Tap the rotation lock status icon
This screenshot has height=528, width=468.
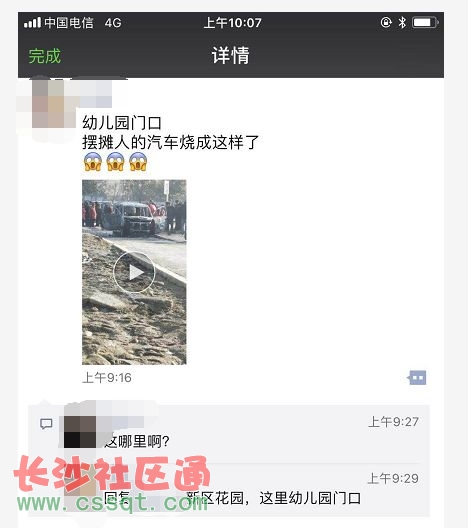[x=386, y=23]
